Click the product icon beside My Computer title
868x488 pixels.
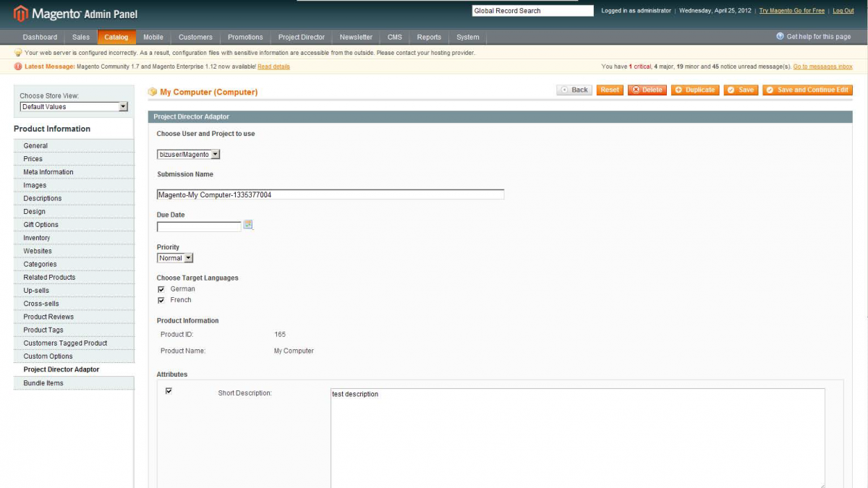pos(153,92)
